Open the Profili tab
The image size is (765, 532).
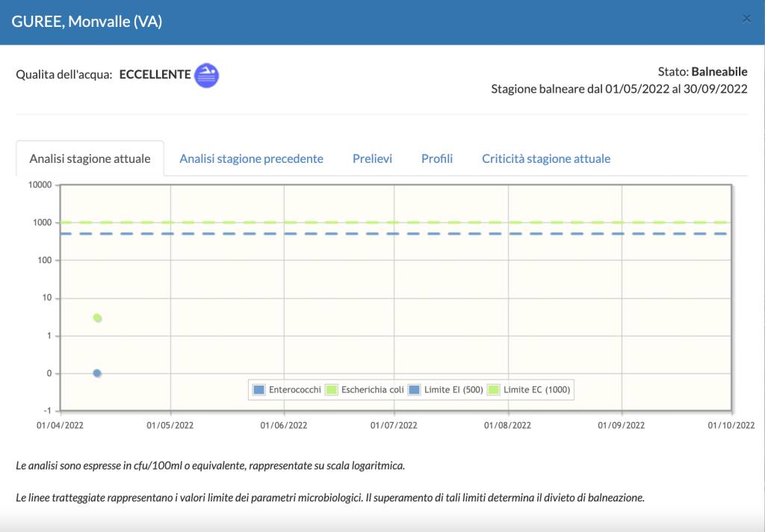(437, 158)
